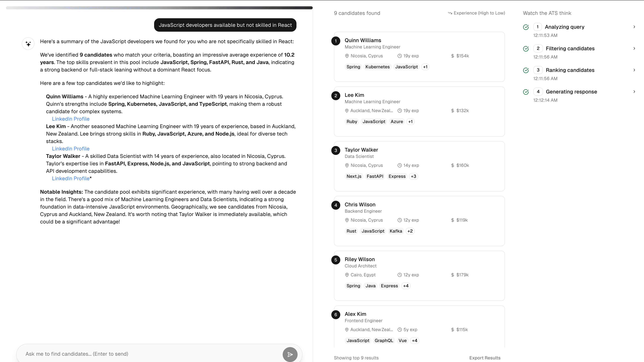
Task: Expand the Analyzing query step chevron
Action: pyautogui.click(x=634, y=27)
